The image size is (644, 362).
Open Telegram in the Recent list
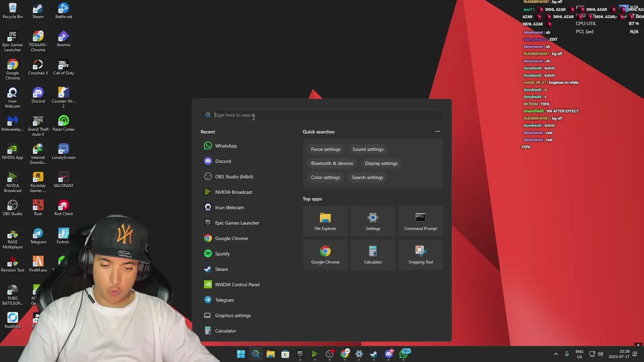(x=219, y=300)
